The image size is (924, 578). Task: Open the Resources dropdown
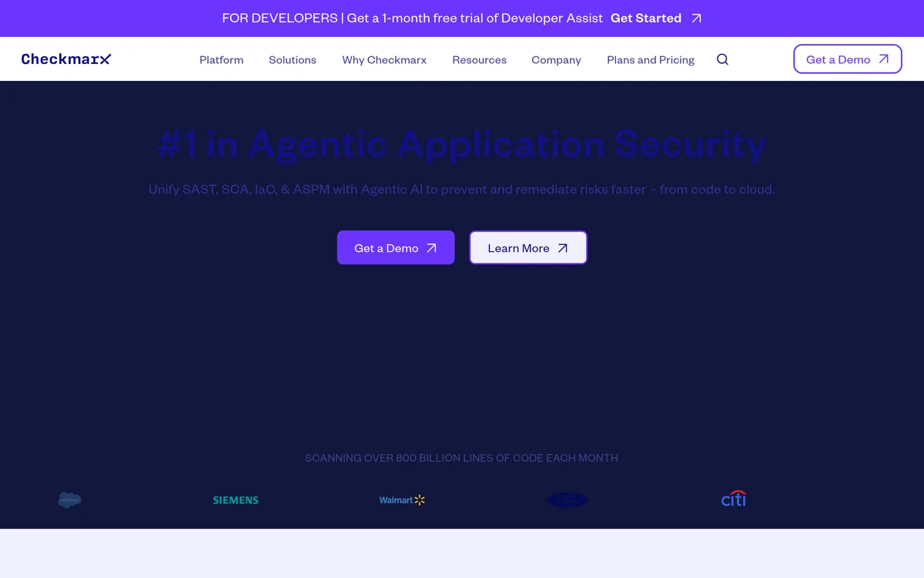point(479,59)
